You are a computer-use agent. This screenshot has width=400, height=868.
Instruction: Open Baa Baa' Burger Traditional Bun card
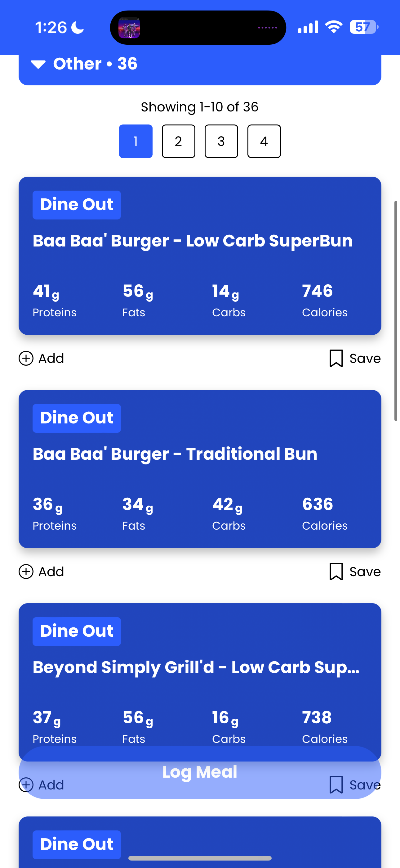click(200, 469)
